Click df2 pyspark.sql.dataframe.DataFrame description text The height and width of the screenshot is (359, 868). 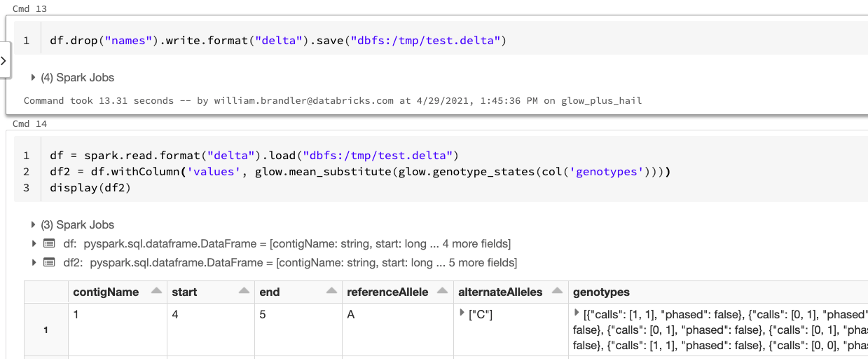[x=304, y=263]
